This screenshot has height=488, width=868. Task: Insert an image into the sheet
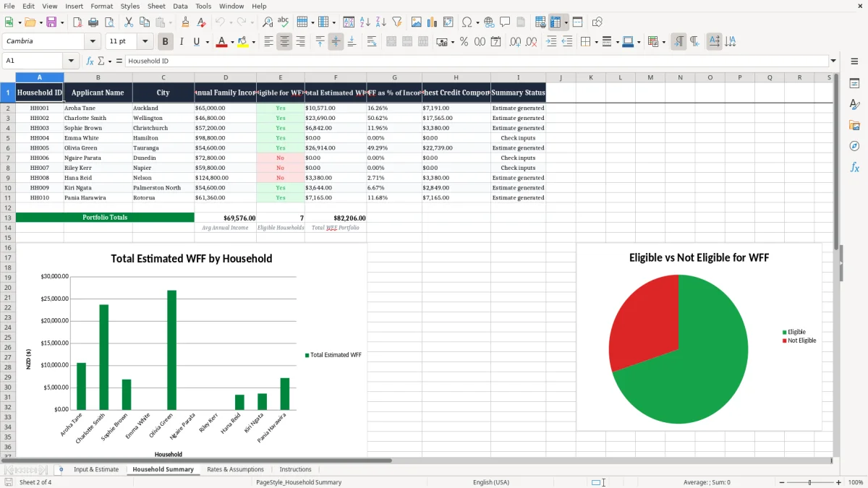[x=417, y=22]
